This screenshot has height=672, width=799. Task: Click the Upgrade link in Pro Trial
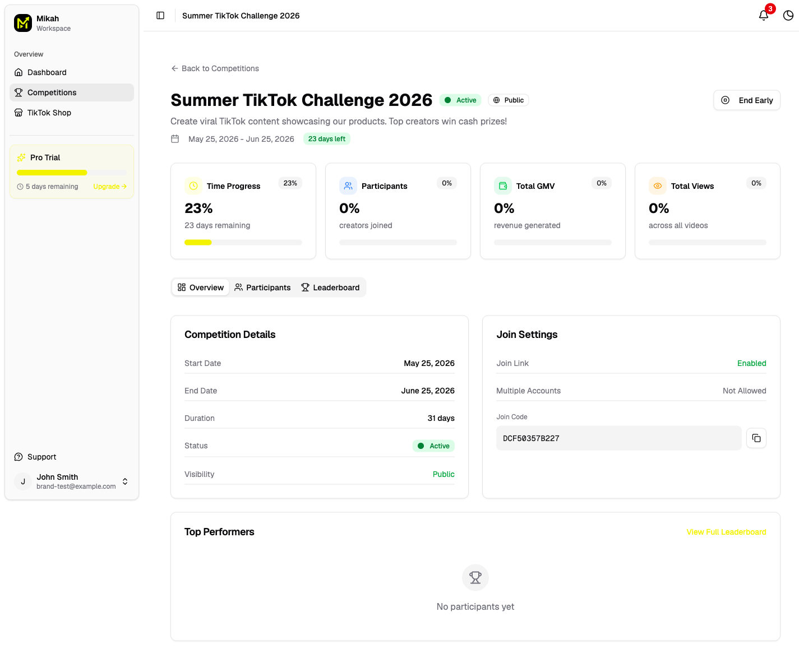tap(110, 187)
